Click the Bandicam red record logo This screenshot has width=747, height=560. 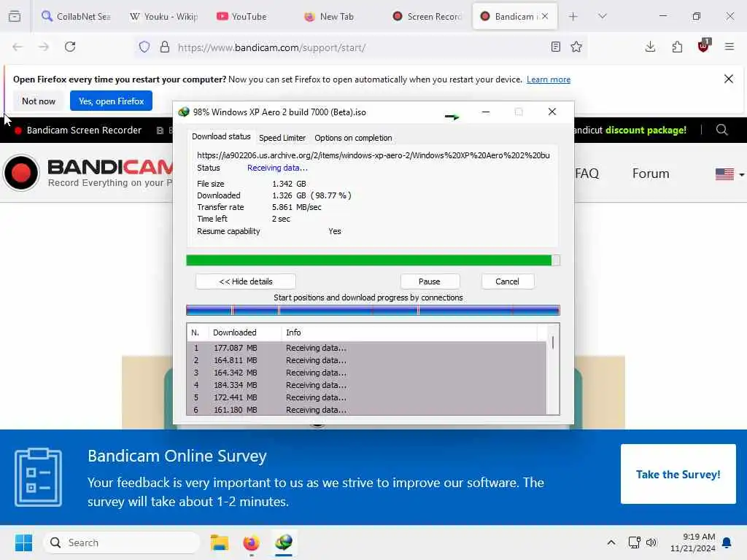click(x=21, y=173)
